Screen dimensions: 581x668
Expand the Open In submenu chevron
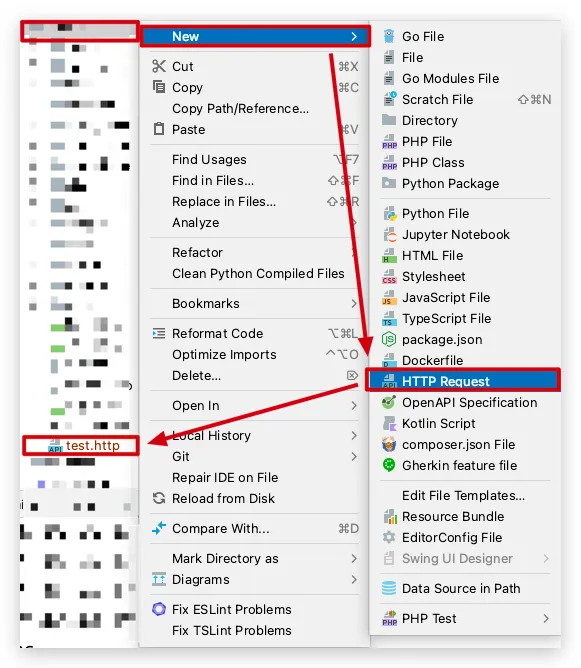(x=354, y=406)
